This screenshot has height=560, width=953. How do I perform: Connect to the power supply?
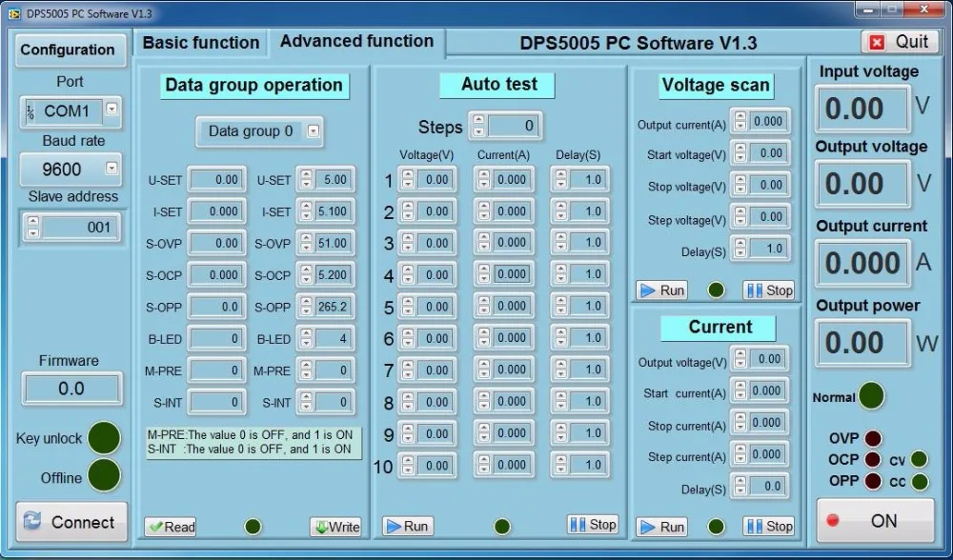[71, 522]
